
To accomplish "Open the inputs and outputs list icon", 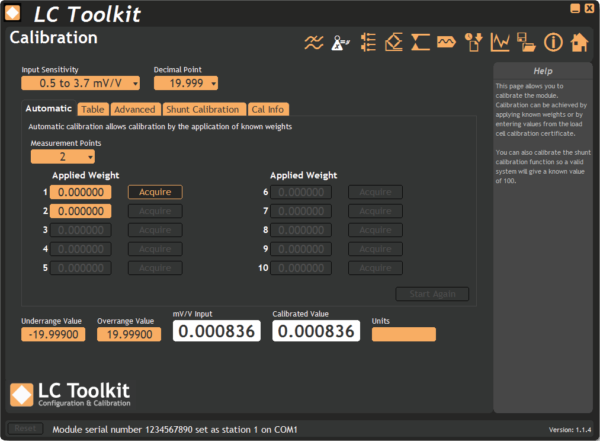I will click(x=368, y=42).
